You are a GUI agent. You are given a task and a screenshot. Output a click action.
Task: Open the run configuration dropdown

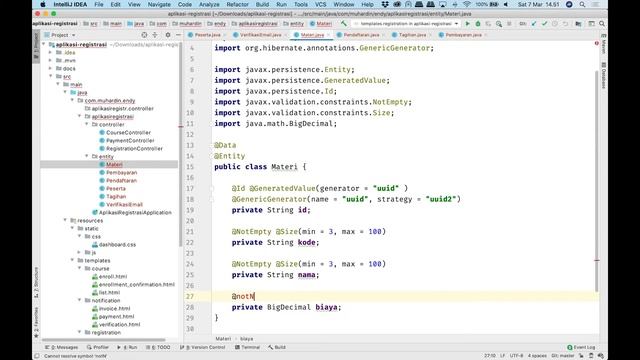(x=406, y=24)
